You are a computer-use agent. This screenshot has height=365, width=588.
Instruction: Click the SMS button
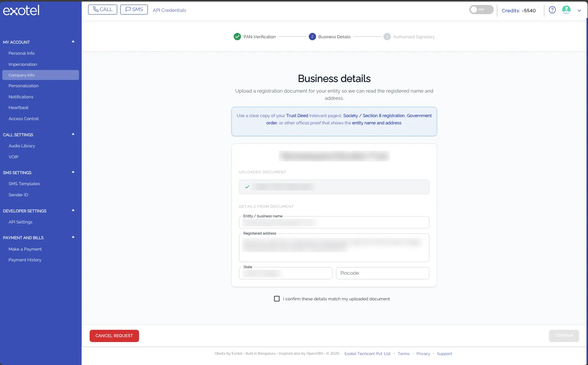(x=134, y=10)
